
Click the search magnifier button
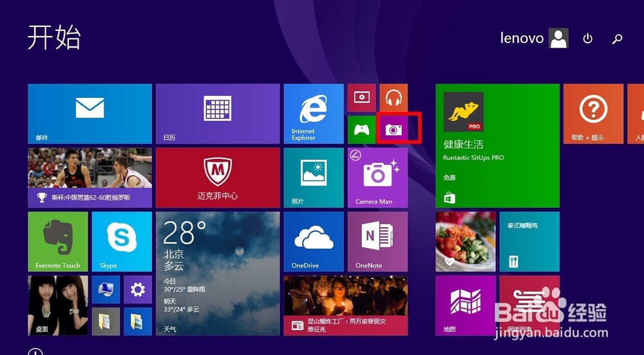617,39
